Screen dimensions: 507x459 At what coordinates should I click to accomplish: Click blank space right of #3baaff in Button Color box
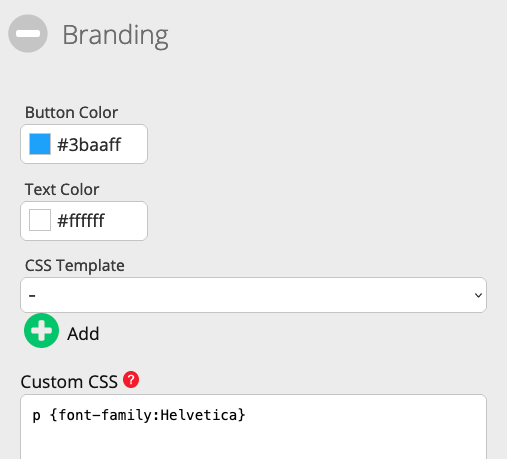[134, 145]
